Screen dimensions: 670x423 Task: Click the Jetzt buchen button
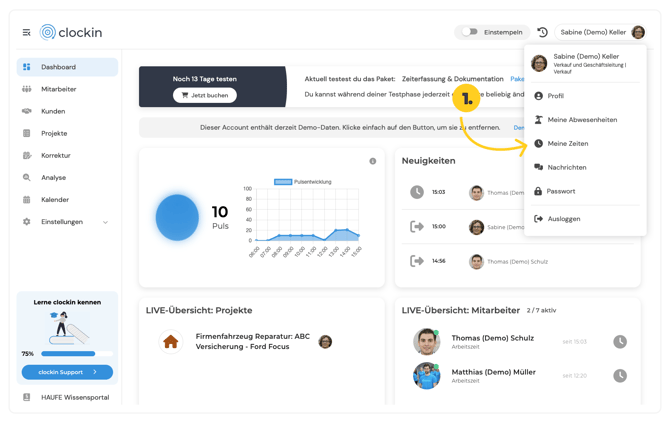(x=205, y=95)
